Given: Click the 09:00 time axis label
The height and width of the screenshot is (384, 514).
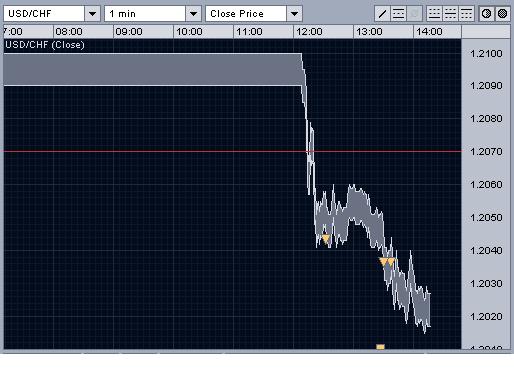Looking at the screenshot, I should [x=129, y=32].
